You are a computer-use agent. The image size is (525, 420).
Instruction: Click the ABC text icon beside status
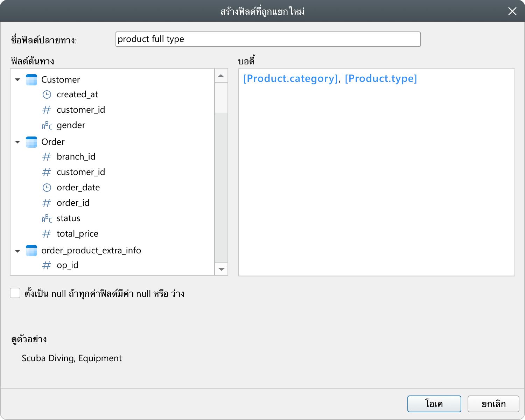coord(47,218)
